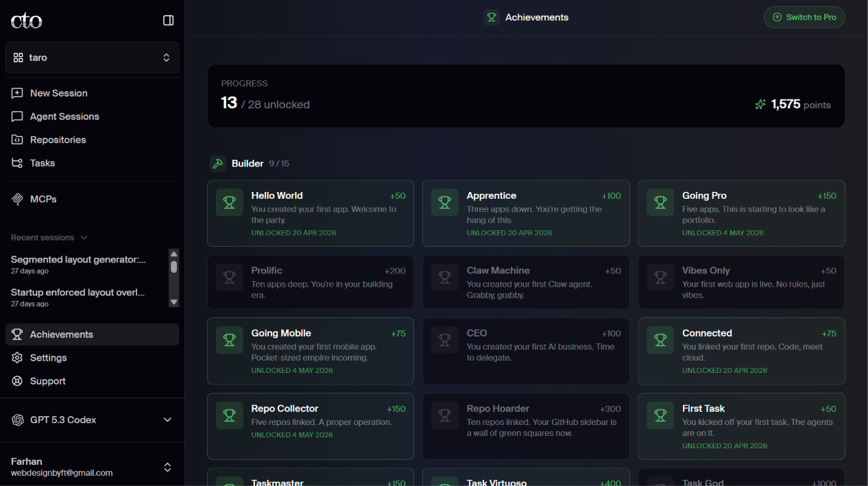The width and height of the screenshot is (868, 486).
Task: Go to Agent Sessions
Action: coord(92,117)
